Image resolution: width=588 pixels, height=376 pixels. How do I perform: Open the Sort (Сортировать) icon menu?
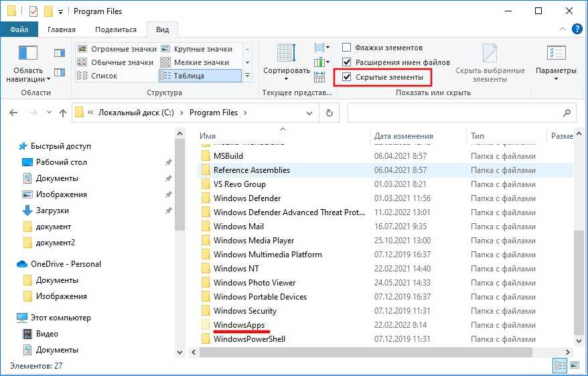click(287, 55)
